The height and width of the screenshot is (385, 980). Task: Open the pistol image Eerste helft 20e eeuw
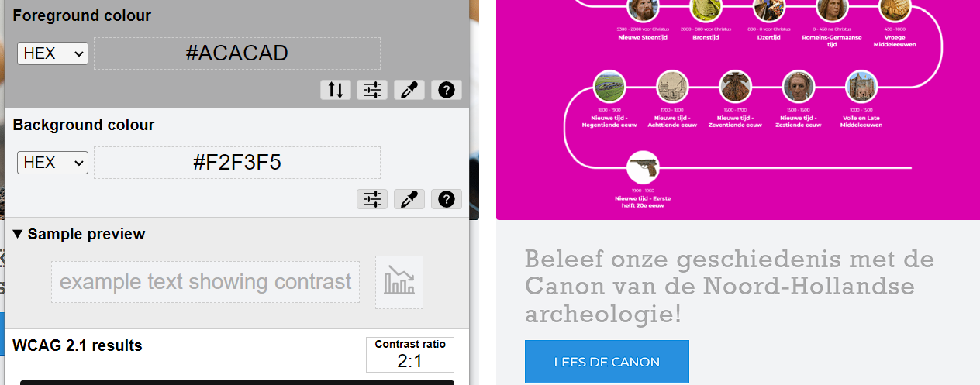[x=643, y=166]
